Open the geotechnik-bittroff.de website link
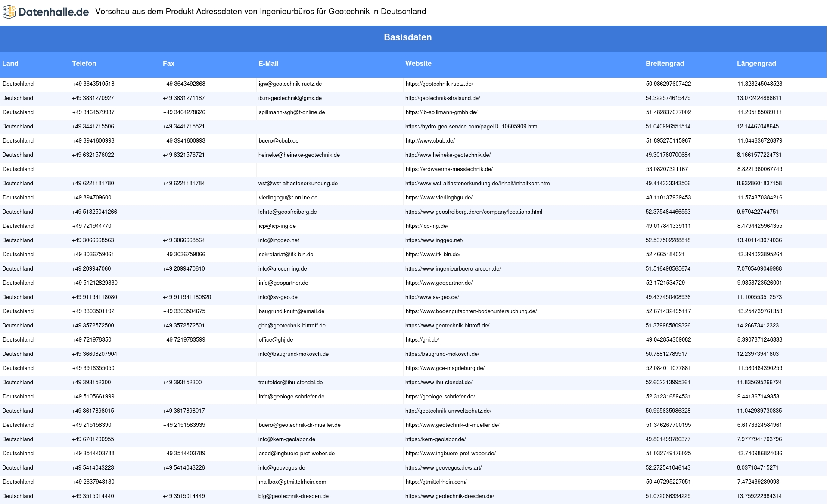 (447, 326)
